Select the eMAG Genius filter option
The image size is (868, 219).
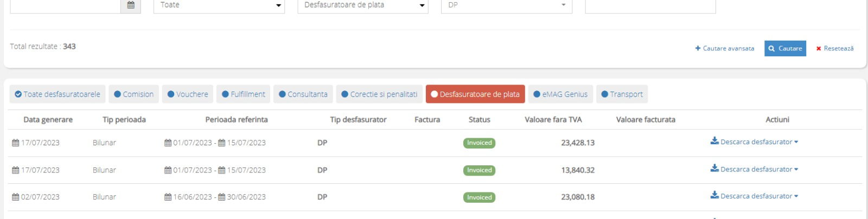tap(560, 94)
